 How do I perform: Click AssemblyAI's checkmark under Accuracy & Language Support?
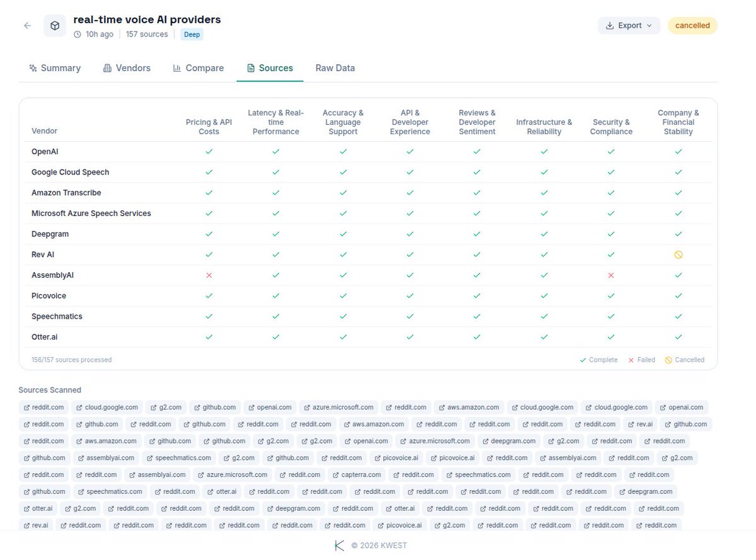coord(343,275)
